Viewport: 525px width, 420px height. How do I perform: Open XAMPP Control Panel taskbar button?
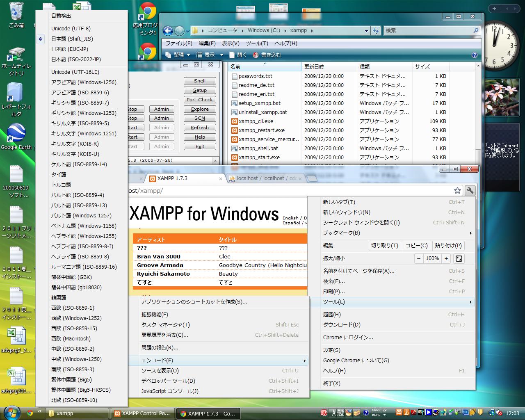pos(142,413)
